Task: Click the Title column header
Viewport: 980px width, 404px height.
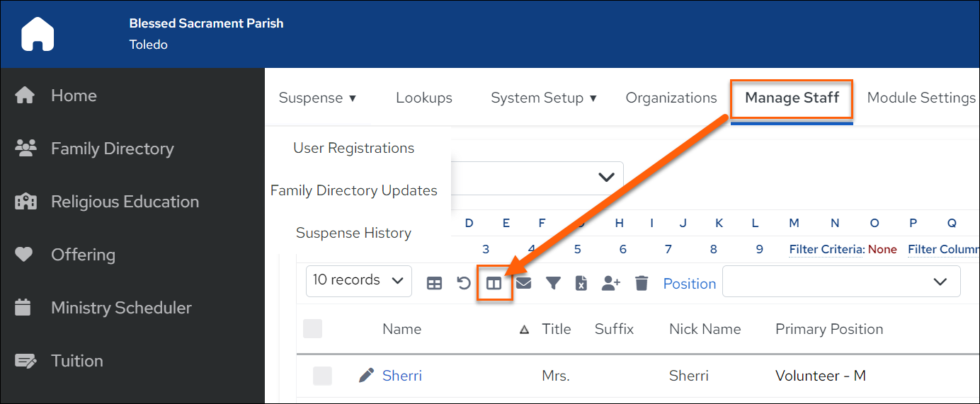Action: [557, 329]
